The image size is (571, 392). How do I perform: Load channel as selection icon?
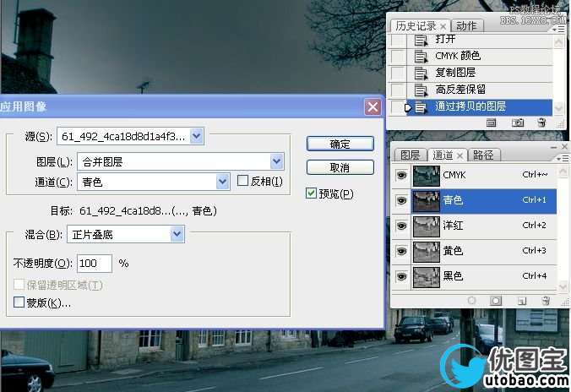[471, 301]
